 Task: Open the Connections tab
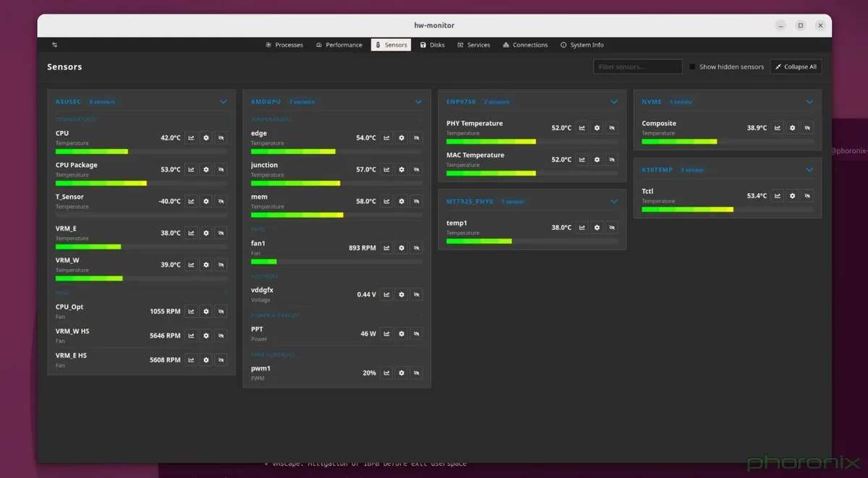[x=525, y=45]
